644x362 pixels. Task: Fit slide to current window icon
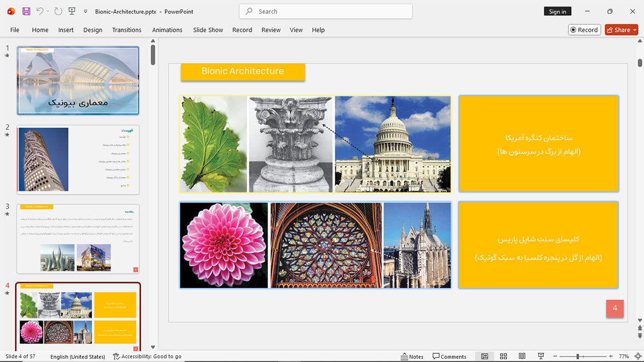[x=638, y=356]
